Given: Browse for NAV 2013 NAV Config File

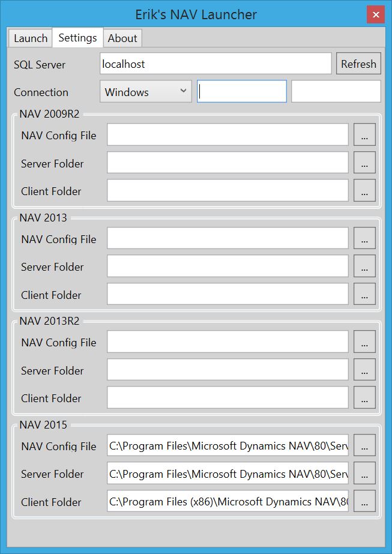Looking at the screenshot, I should (364, 238).
